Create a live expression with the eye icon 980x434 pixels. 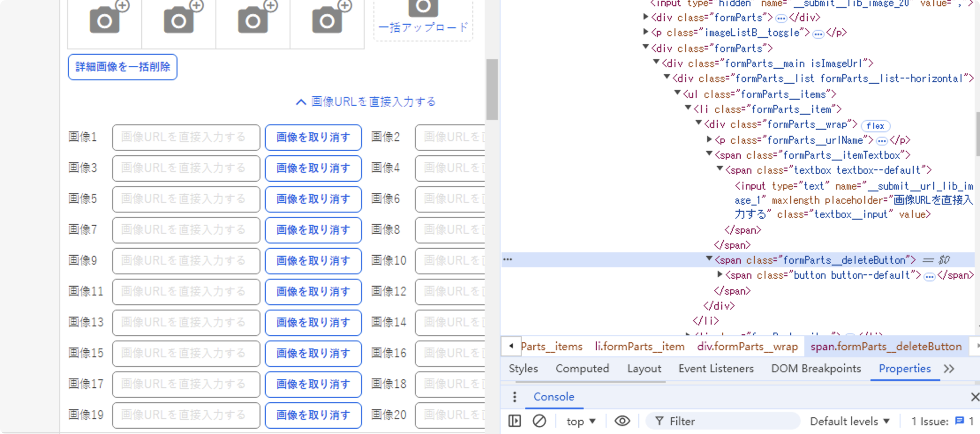(622, 421)
